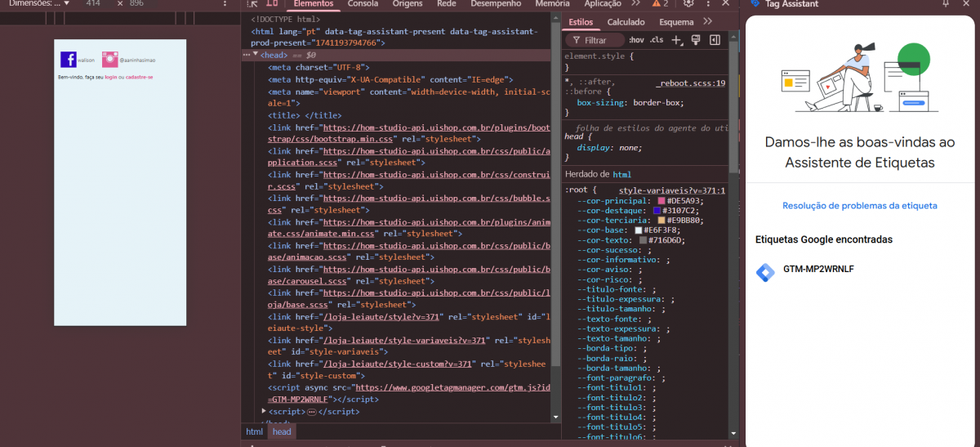The width and height of the screenshot is (980, 447).
Task: Expand the collapsed script element
Action: coord(264,411)
